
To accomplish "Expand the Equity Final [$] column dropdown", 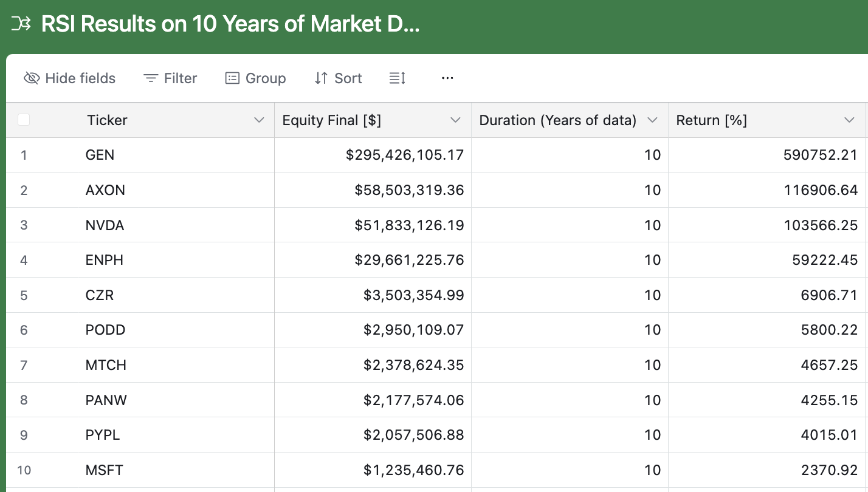I will click(x=455, y=120).
